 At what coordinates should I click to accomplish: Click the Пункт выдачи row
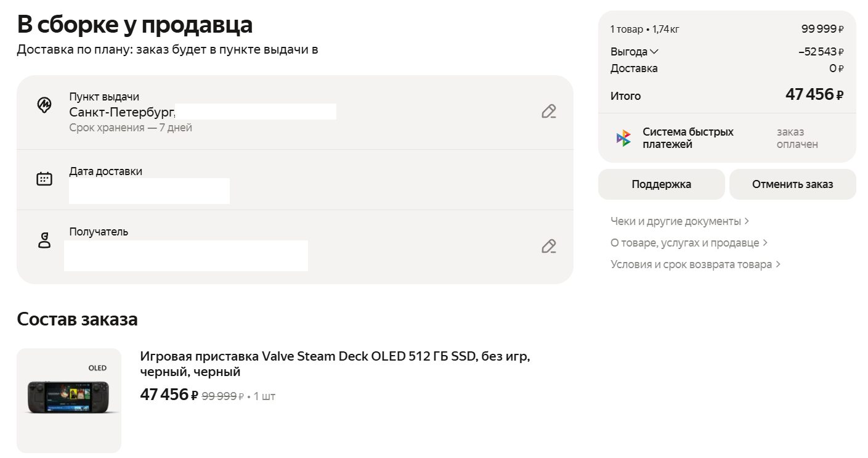point(295,112)
